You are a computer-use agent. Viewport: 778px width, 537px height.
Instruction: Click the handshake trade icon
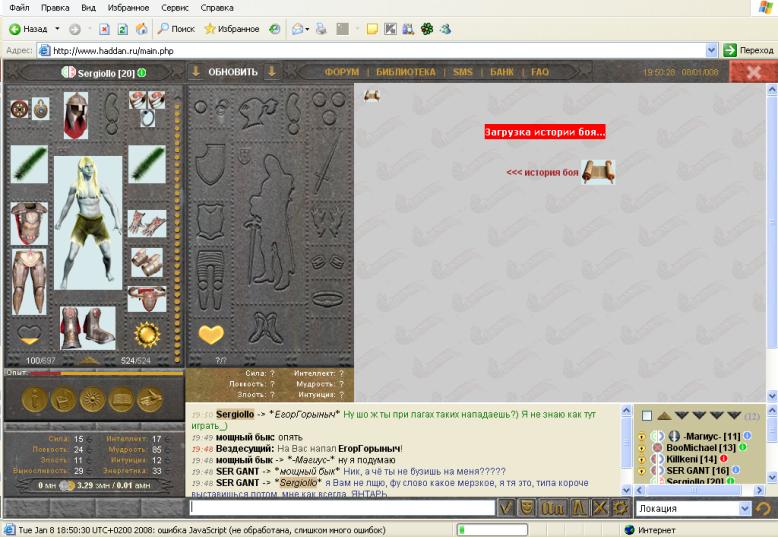pos(150,400)
